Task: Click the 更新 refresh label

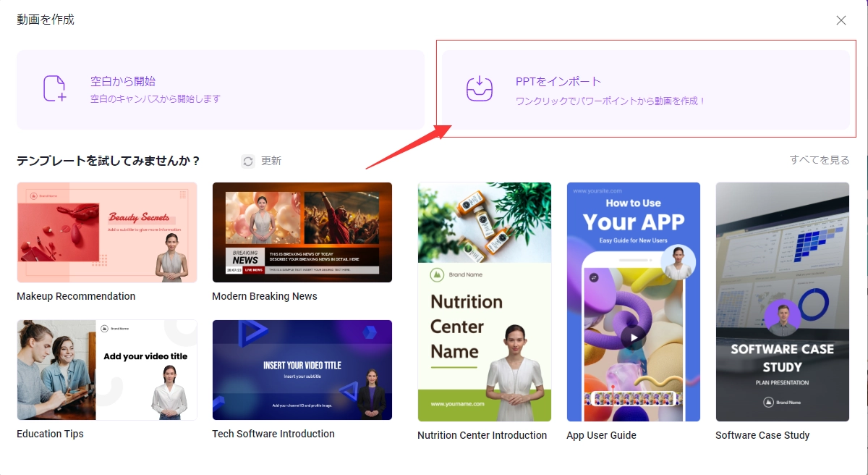Action: tap(271, 161)
